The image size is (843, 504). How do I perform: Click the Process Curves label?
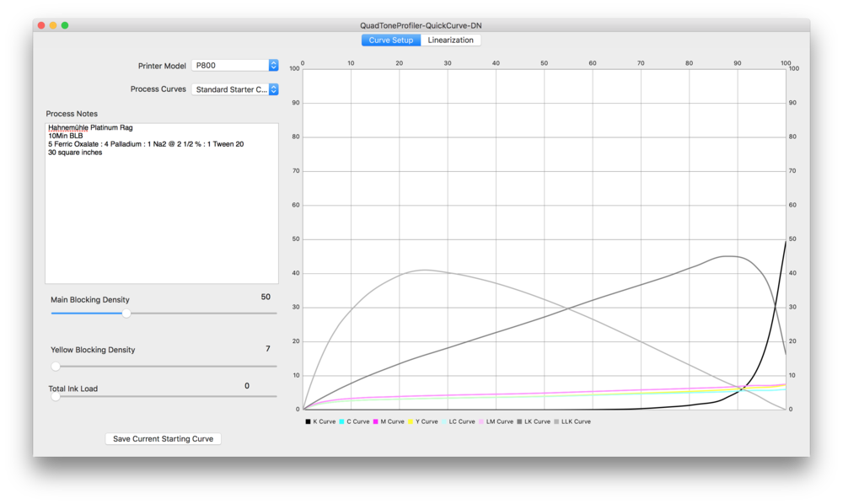pyautogui.click(x=158, y=89)
